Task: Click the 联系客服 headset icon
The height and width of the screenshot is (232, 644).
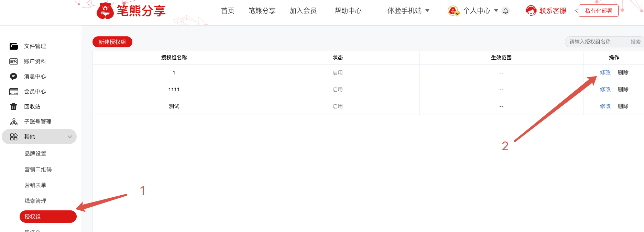Action: [531, 11]
